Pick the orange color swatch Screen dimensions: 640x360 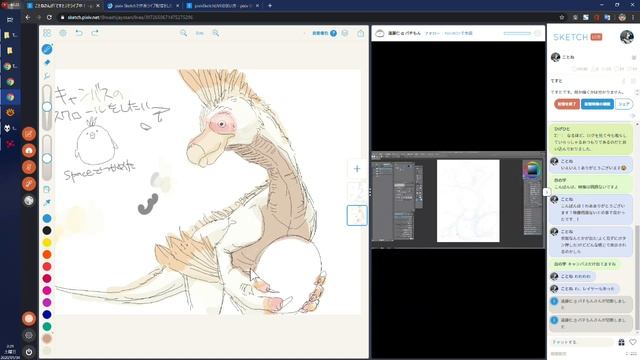(x=47, y=254)
